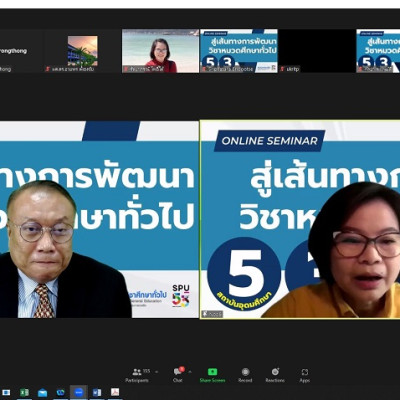Select the woman on beach participant thumbnail

tap(160, 51)
